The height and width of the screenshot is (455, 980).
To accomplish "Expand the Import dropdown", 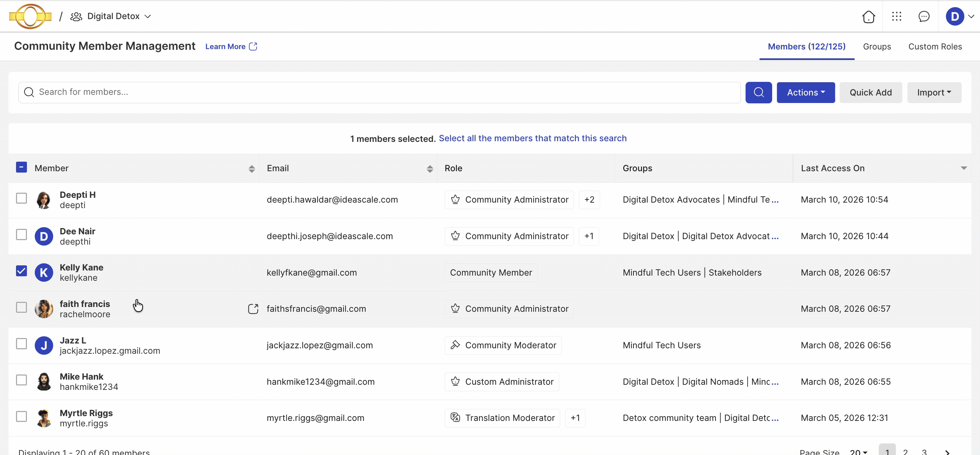I will click(934, 92).
